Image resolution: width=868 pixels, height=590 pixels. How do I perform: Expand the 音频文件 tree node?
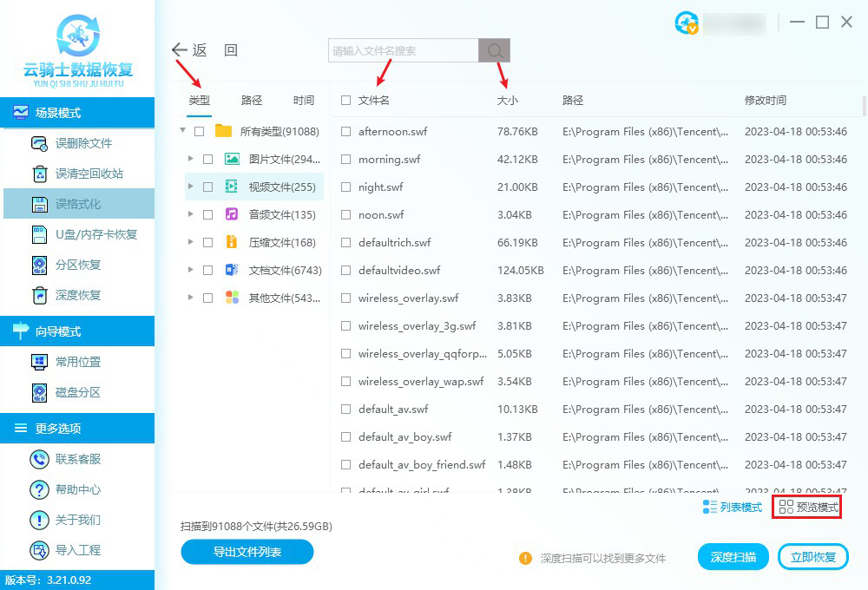pyautogui.click(x=191, y=214)
